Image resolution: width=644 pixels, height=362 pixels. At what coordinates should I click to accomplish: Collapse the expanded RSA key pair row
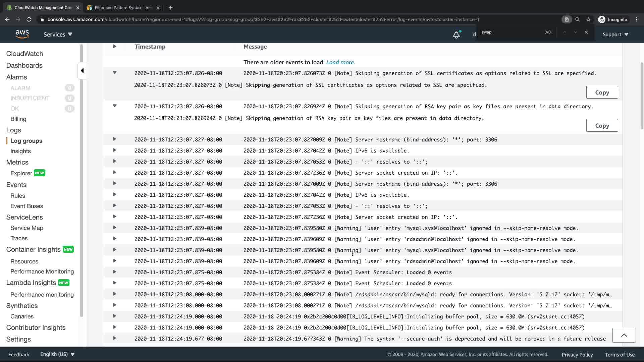coord(115,106)
